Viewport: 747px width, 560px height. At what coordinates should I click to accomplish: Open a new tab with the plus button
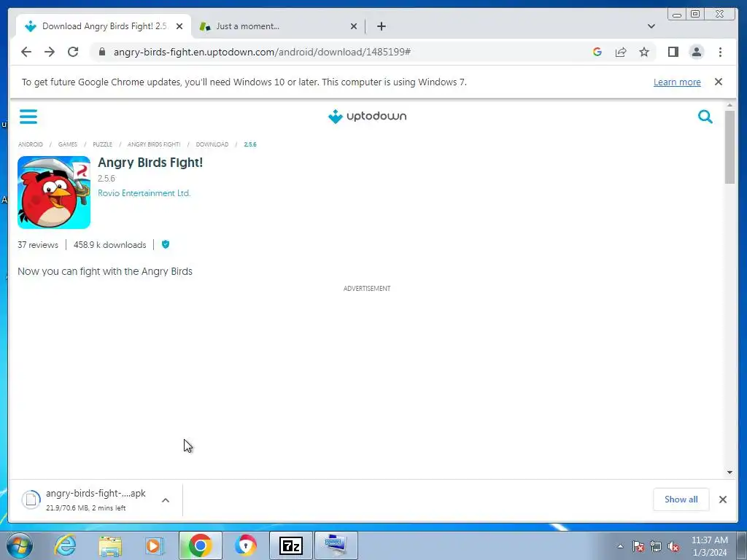(381, 26)
